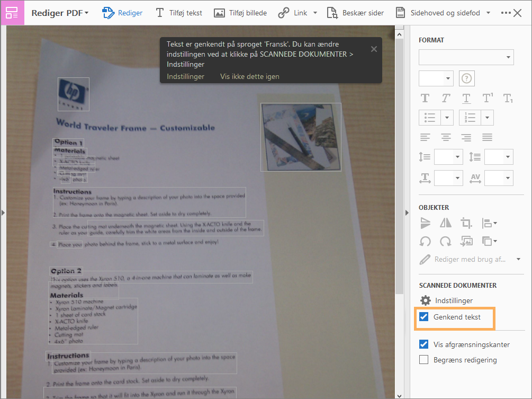The height and width of the screenshot is (399, 532).
Task: Expand bulleted list style options
Action: pyautogui.click(x=447, y=118)
